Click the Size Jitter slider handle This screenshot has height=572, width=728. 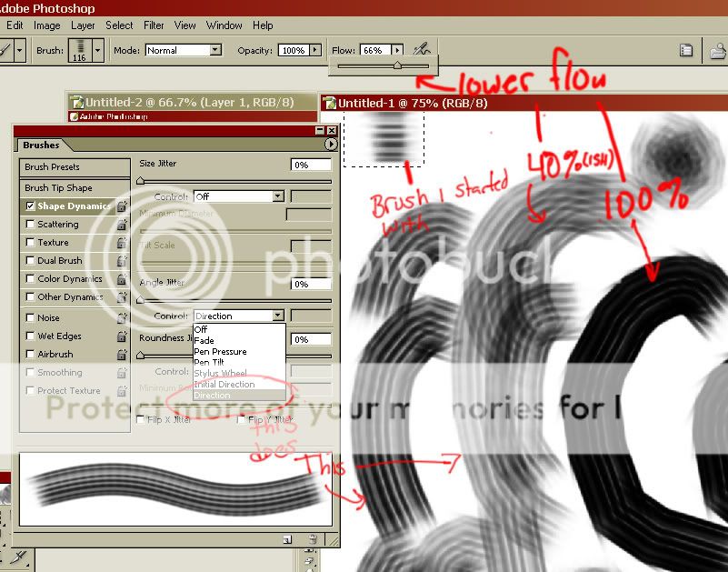[140, 181]
